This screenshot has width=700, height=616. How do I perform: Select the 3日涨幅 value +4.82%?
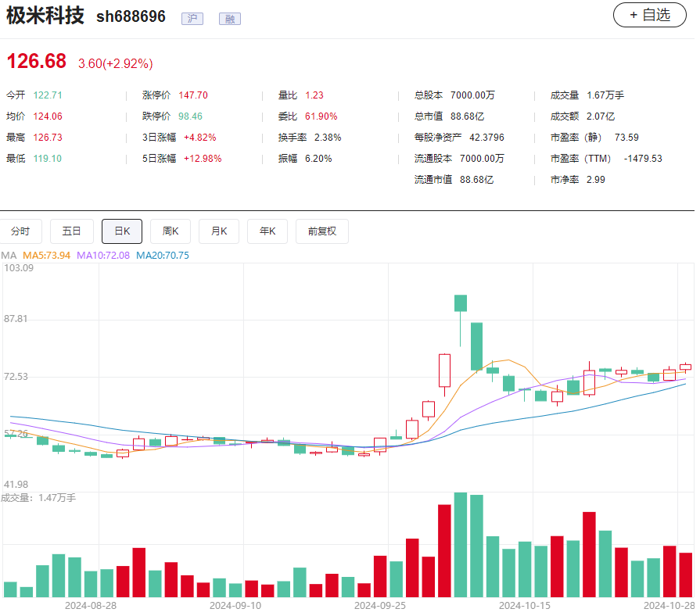[200, 138]
